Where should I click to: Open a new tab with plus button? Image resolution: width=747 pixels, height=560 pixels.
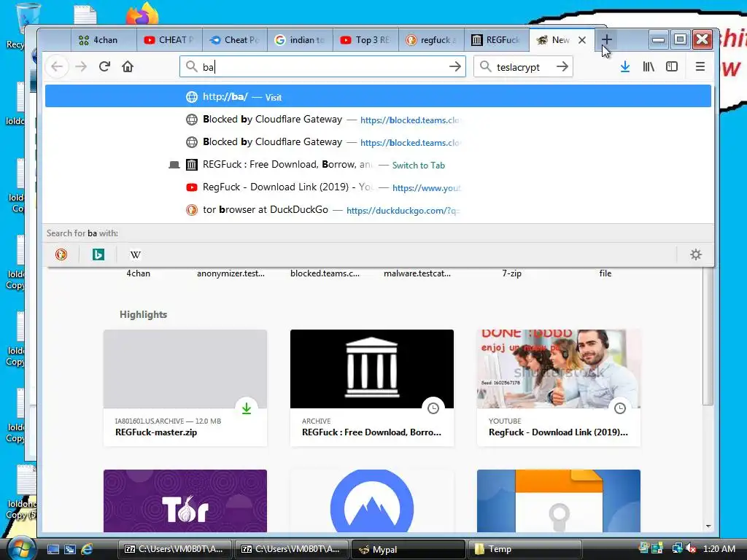tap(606, 39)
